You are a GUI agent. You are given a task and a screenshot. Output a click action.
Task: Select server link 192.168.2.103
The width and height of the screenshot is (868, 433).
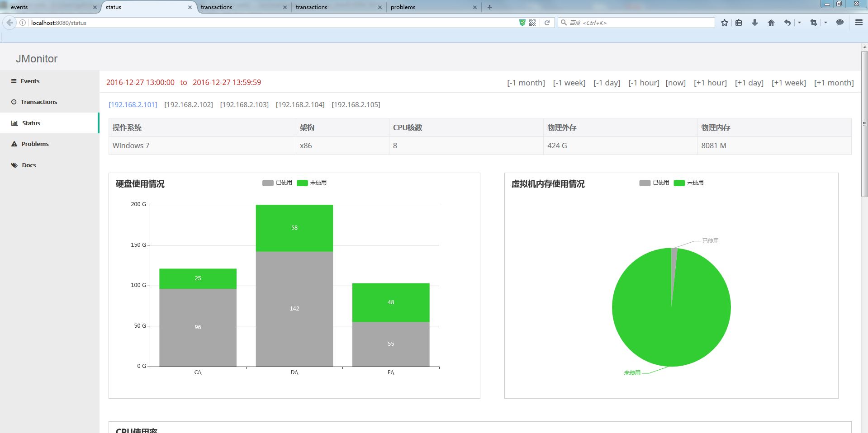pyautogui.click(x=244, y=104)
